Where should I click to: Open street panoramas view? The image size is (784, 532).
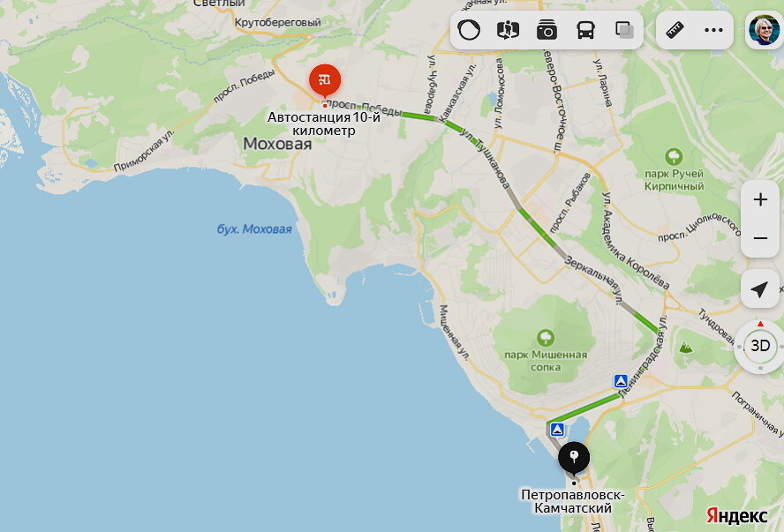pos(508,30)
